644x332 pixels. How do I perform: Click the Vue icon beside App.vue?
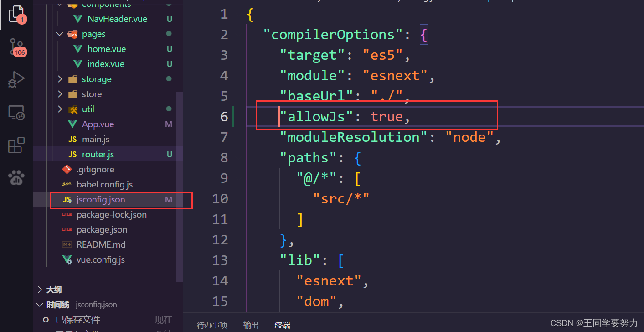[x=72, y=124]
